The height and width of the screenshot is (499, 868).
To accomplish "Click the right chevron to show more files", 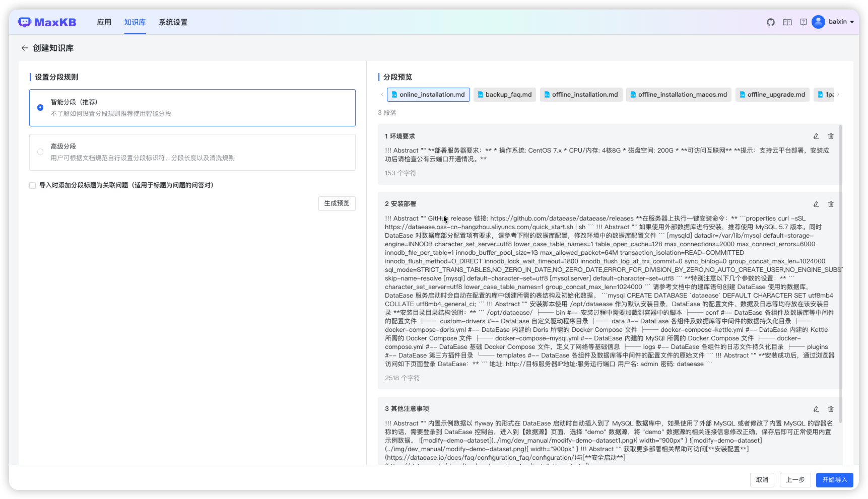I will 838,94.
